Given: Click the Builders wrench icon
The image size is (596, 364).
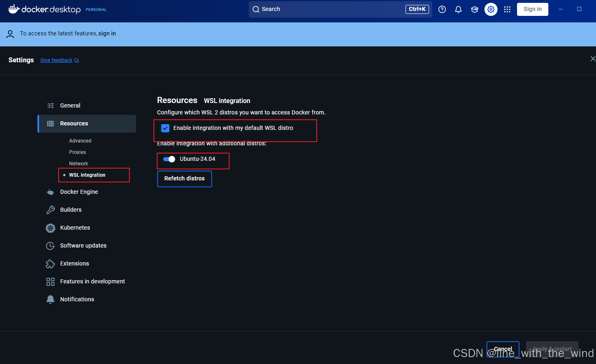Looking at the screenshot, I should tap(50, 210).
